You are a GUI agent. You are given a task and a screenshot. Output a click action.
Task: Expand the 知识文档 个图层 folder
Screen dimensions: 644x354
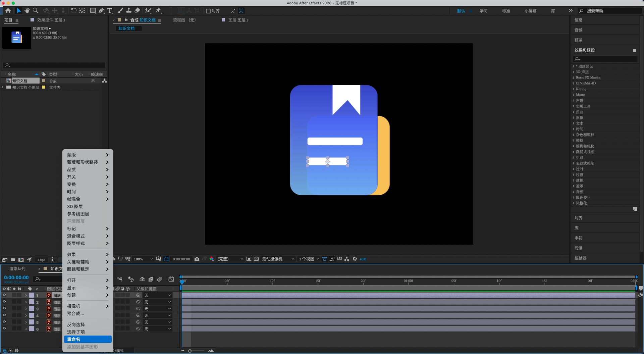pos(3,87)
